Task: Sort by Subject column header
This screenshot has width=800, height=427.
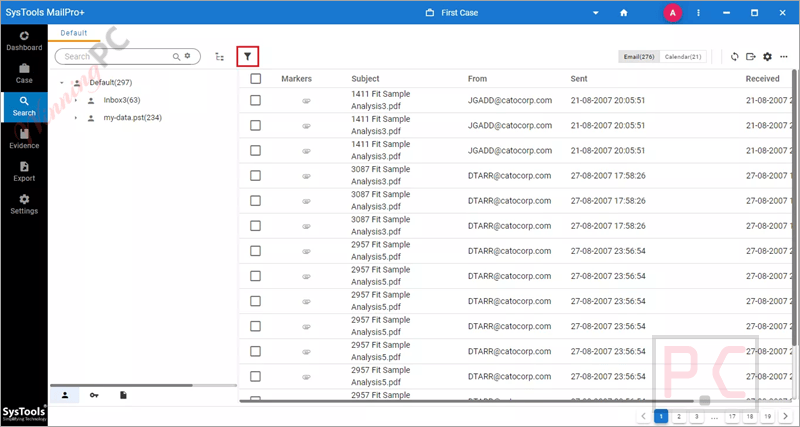Action: coord(365,79)
